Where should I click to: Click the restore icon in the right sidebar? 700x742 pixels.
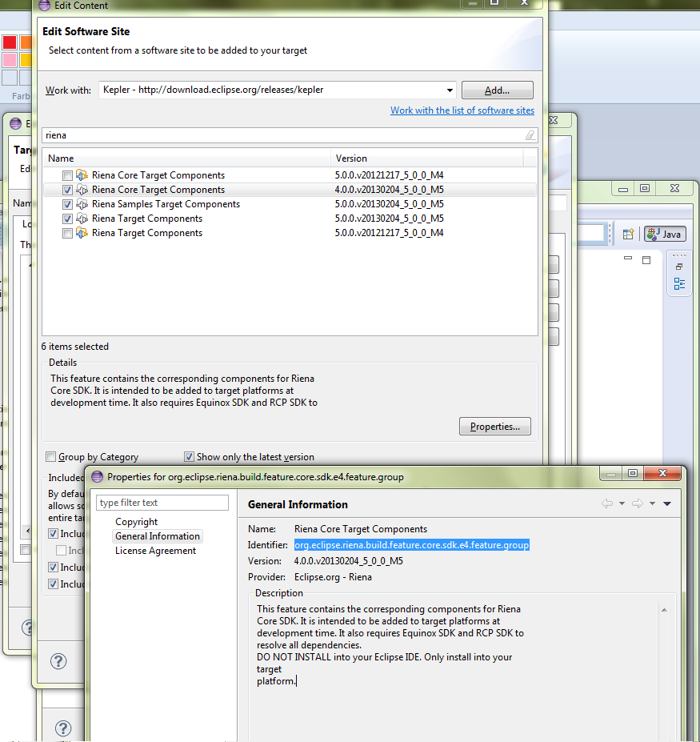[x=679, y=267]
